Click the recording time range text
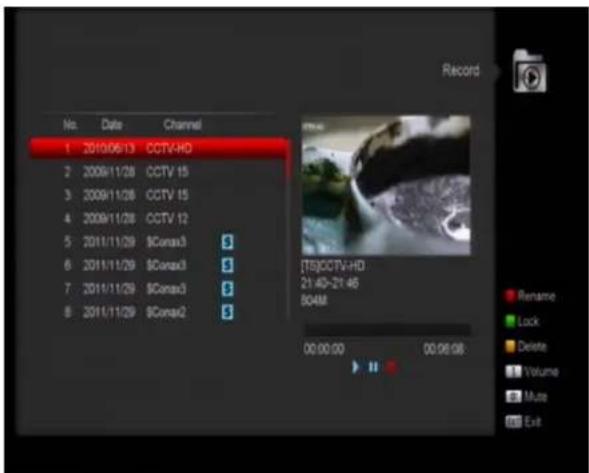Viewport: 589px width, 473px height. pyautogui.click(x=330, y=283)
